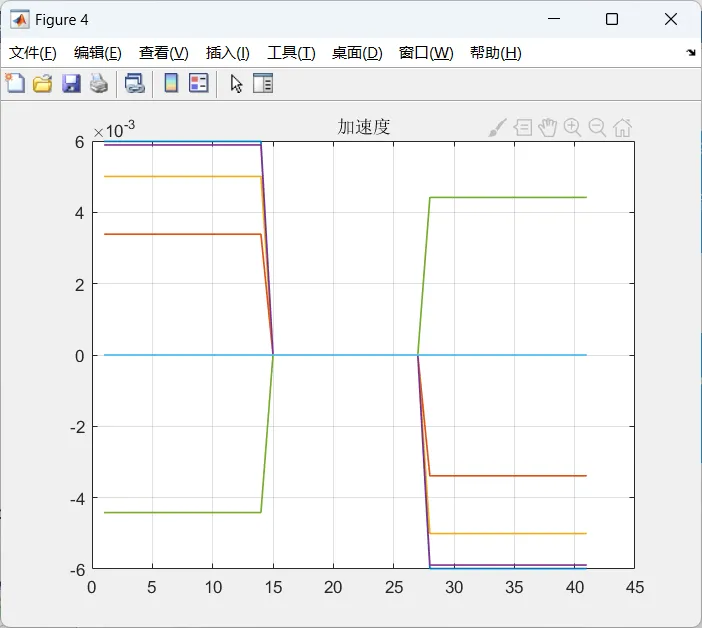Open the 编辑(E) menu
This screenshot has width=702, height=628.
pyautogui.click(x=98, y=53)
